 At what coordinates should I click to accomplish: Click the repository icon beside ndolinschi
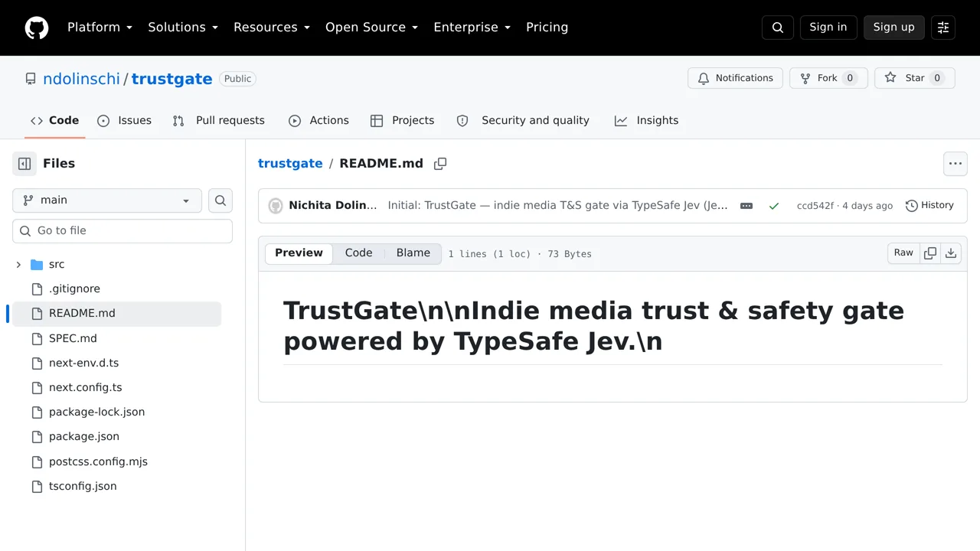pos(31,79)
